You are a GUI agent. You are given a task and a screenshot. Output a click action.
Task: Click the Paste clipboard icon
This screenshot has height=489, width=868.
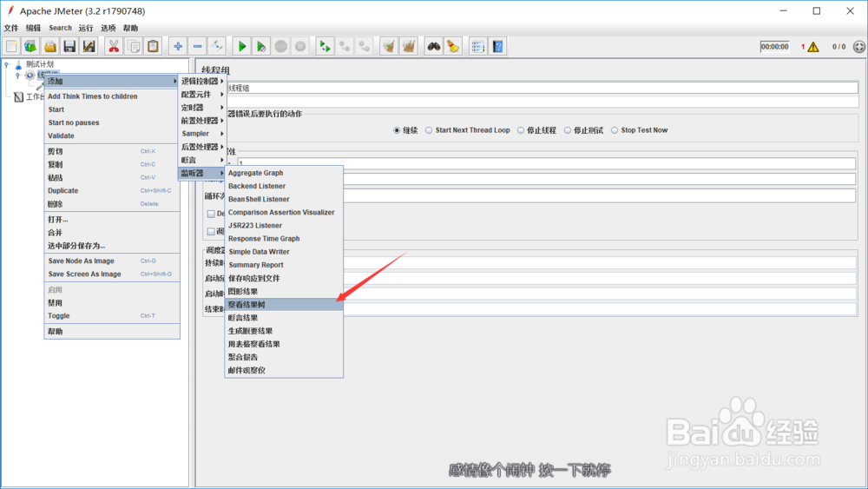(x=153, y=47)
